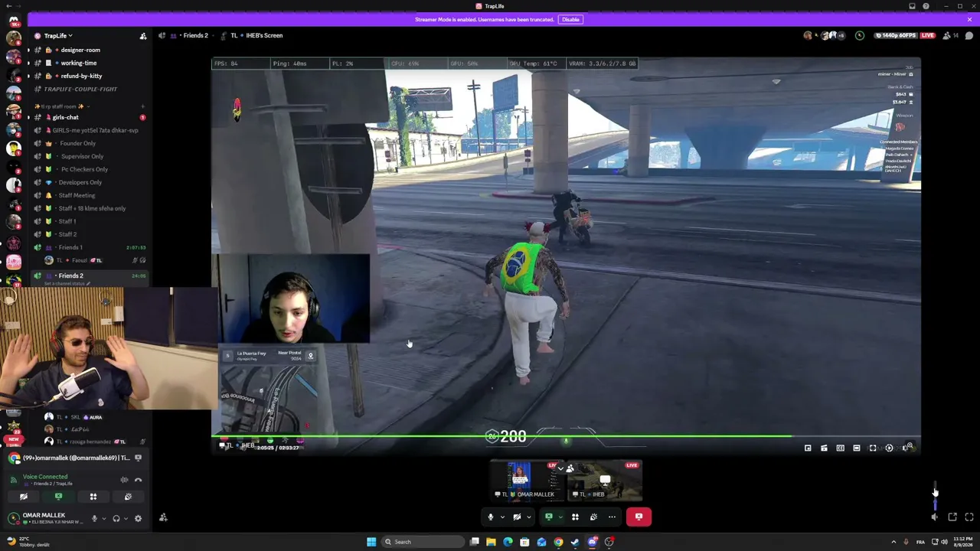Viewport: 980px width, 551px height.
Task: Open microphone options arrow in call bar
Action: (x=502, y=517)
